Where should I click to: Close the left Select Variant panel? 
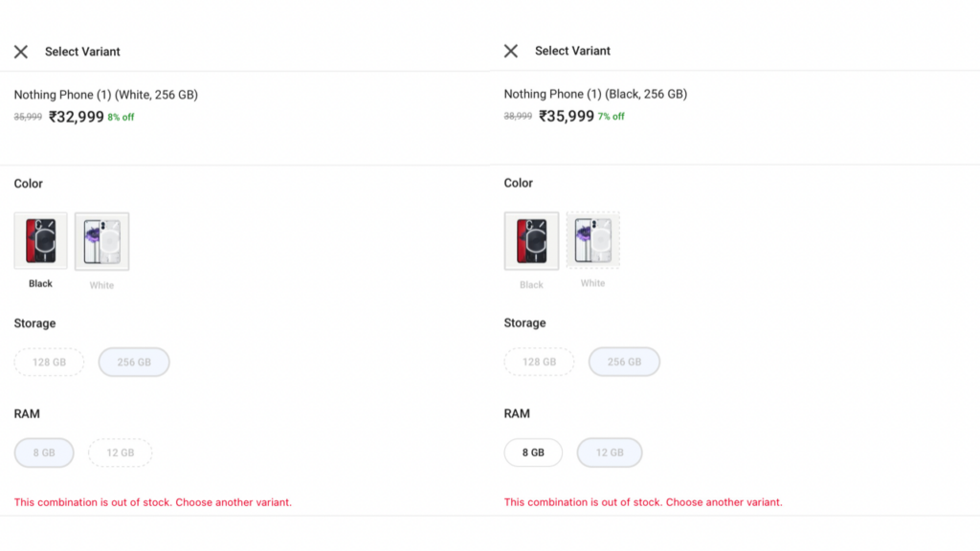click(x=21, y=52)
